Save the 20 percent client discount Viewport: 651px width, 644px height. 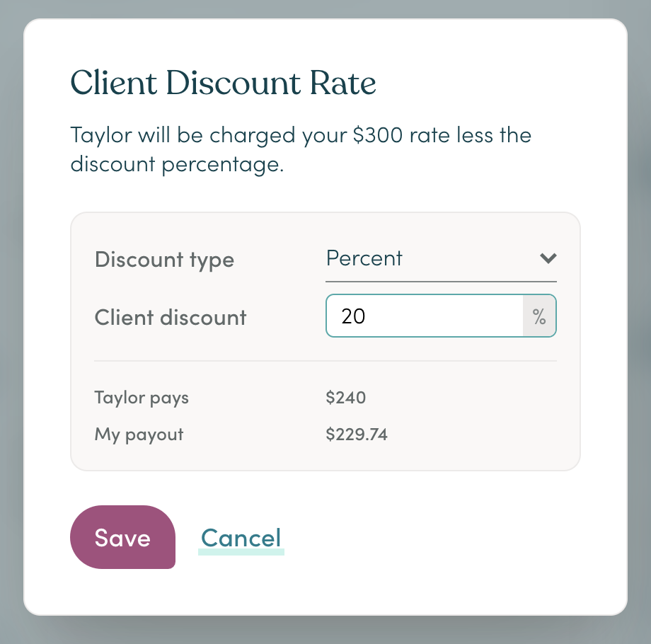pos(122,537)
